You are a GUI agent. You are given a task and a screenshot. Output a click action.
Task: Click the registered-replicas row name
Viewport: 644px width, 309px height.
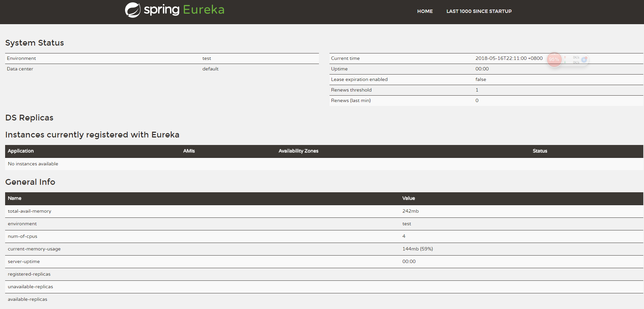tap(29, 274)
